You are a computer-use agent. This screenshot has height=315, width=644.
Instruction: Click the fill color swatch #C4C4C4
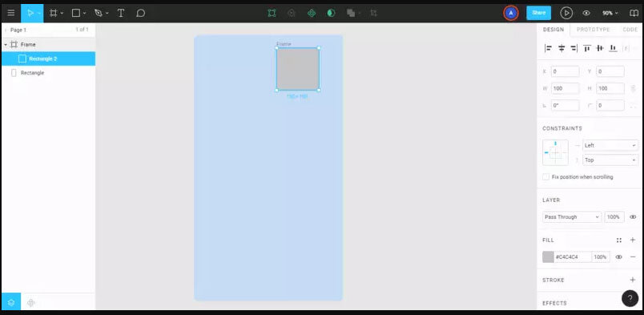(548, 257)
